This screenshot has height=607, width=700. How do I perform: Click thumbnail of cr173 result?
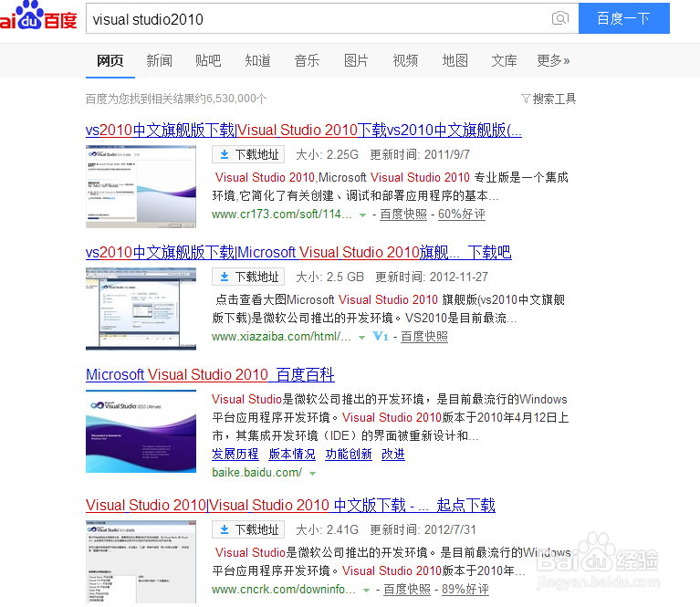[x=141, y=186]
